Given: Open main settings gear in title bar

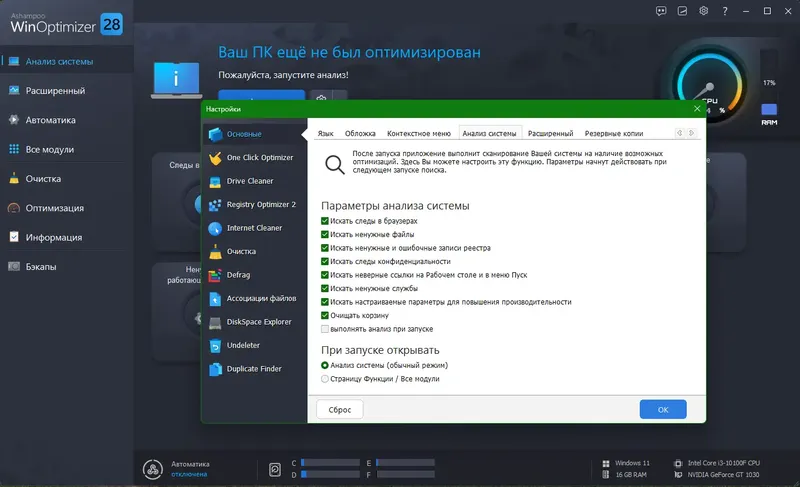Looking at the screenshot, I should [x=704, y=11].
